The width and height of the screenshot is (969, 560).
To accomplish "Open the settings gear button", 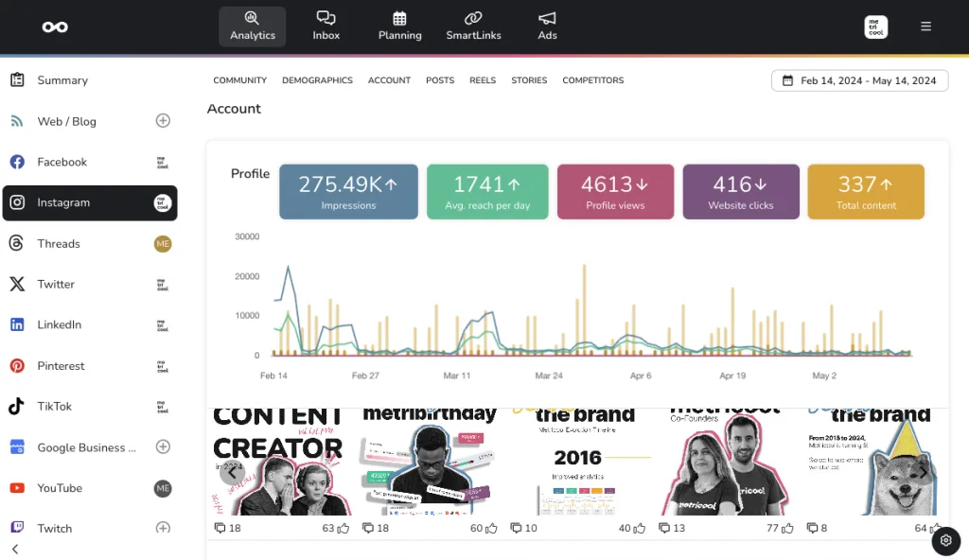I will [945, 541].
